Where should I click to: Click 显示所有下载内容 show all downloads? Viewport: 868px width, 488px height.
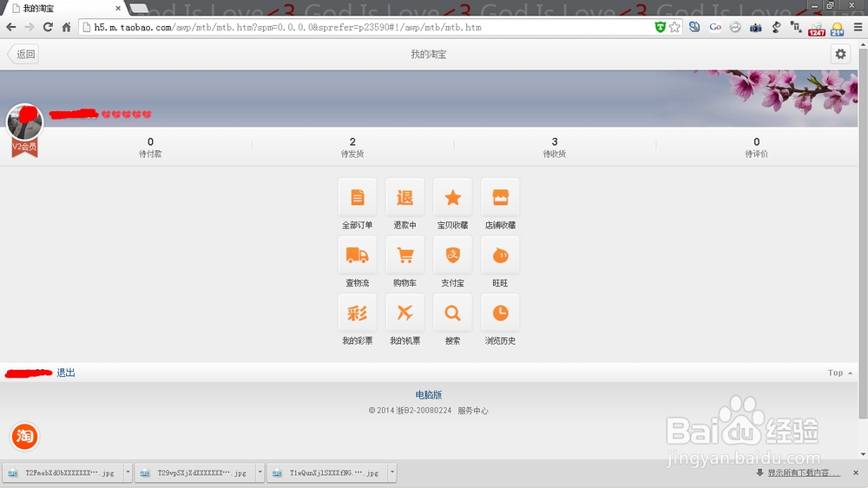pyautogui.click(x=803, y=472)
